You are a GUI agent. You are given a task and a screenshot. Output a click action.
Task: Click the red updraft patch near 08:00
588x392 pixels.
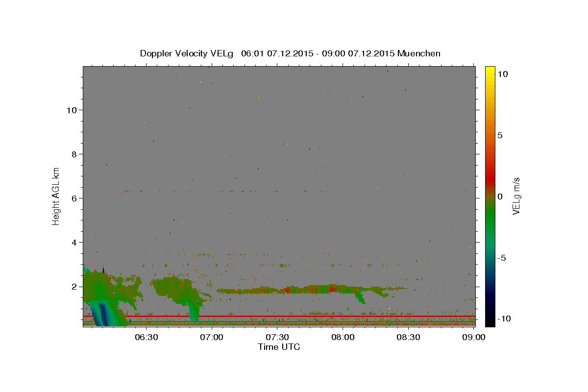(x=333, y=289)
